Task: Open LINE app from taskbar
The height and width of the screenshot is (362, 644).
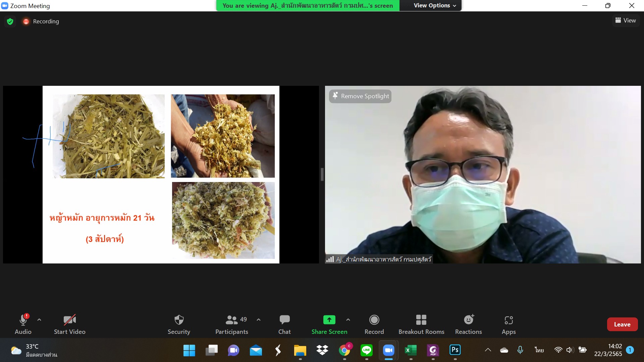Action: 366,350
